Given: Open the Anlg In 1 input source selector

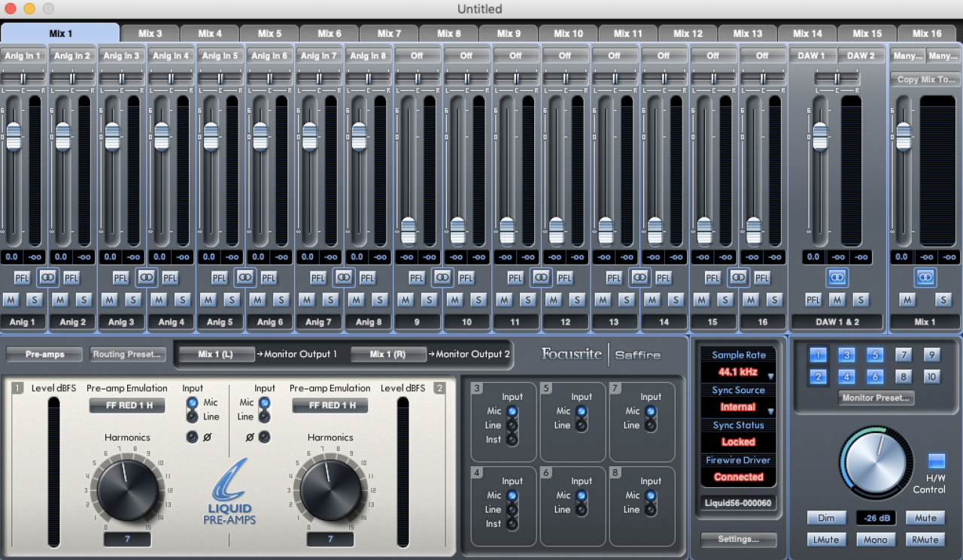Looking at the screenshot, I should click(x=23, y=56).
